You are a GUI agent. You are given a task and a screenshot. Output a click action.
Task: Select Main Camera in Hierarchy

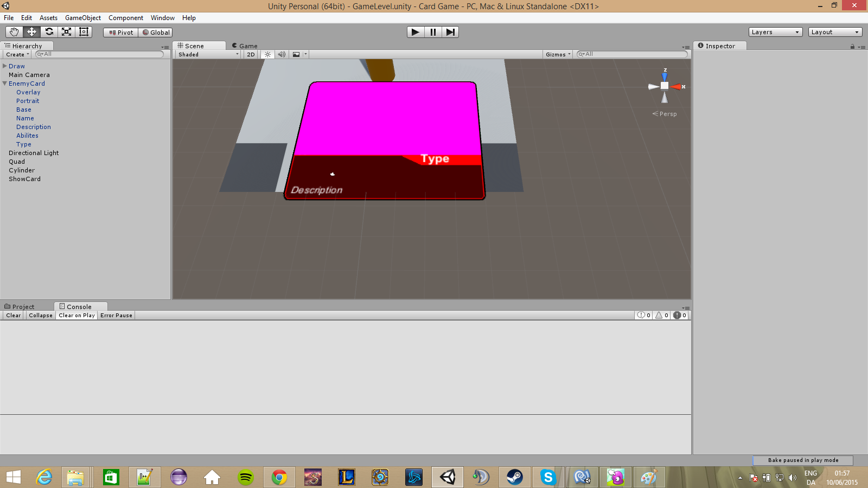[x=29, y=75]
